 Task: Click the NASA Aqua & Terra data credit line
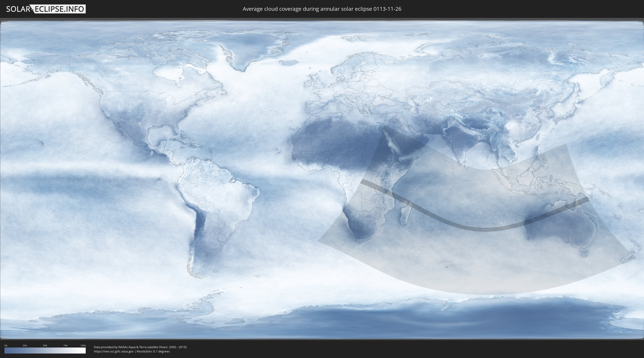(x=140, y=347)
